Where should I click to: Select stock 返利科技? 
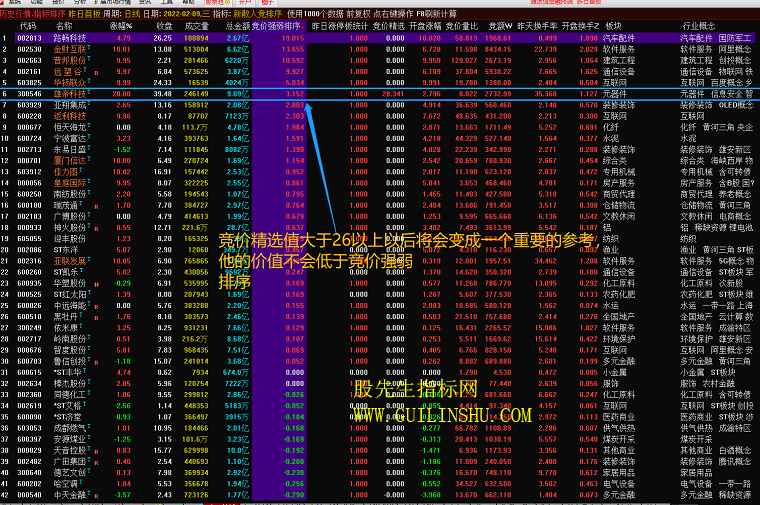[69, 116]
